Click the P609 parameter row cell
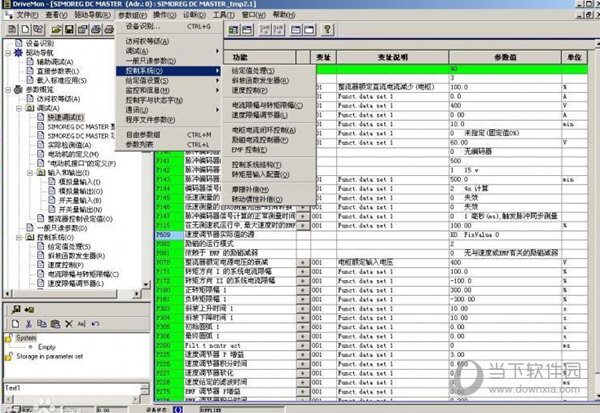 (170, 235)
